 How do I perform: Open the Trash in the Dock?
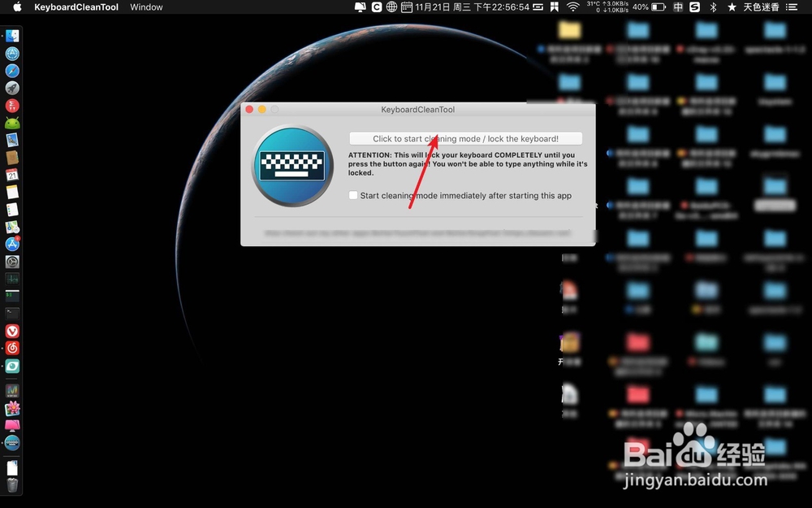pos(12,484)
